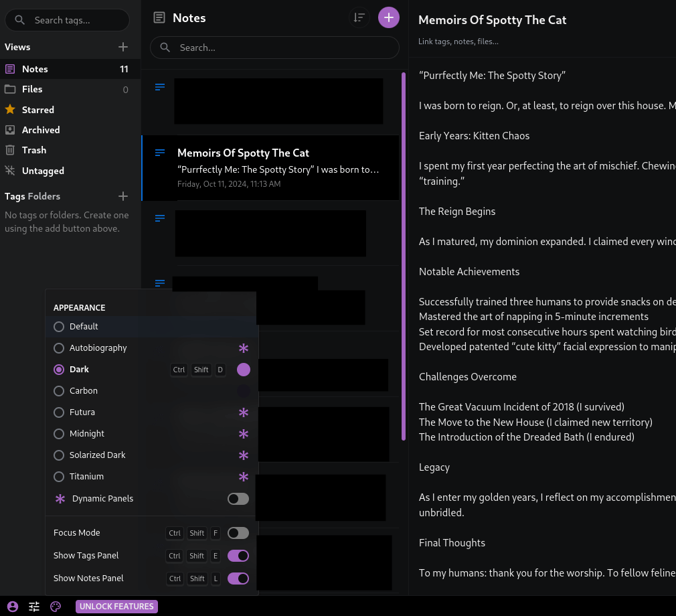
Task: Disable the Show Tags Panel switch
Action: [x=238, y=556]
